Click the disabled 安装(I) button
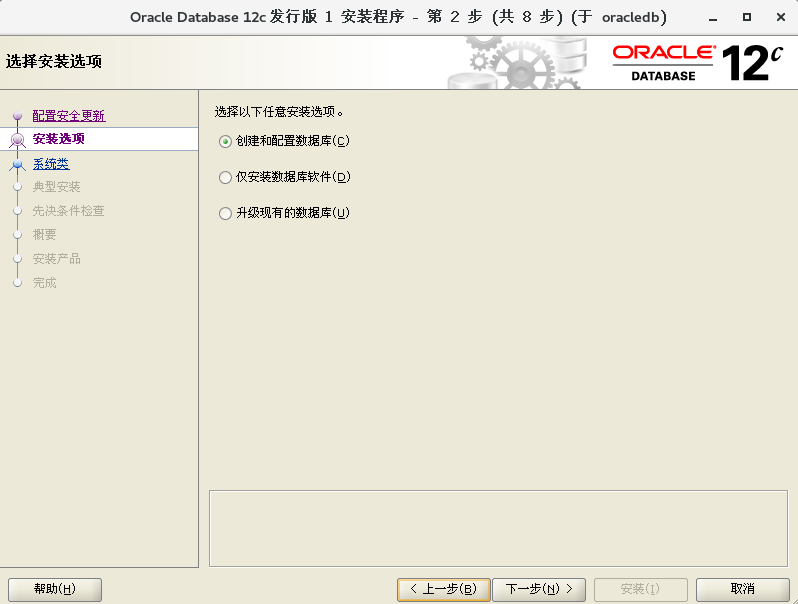Viewport: 798px width, 604px height. click(x=641, y=589)
